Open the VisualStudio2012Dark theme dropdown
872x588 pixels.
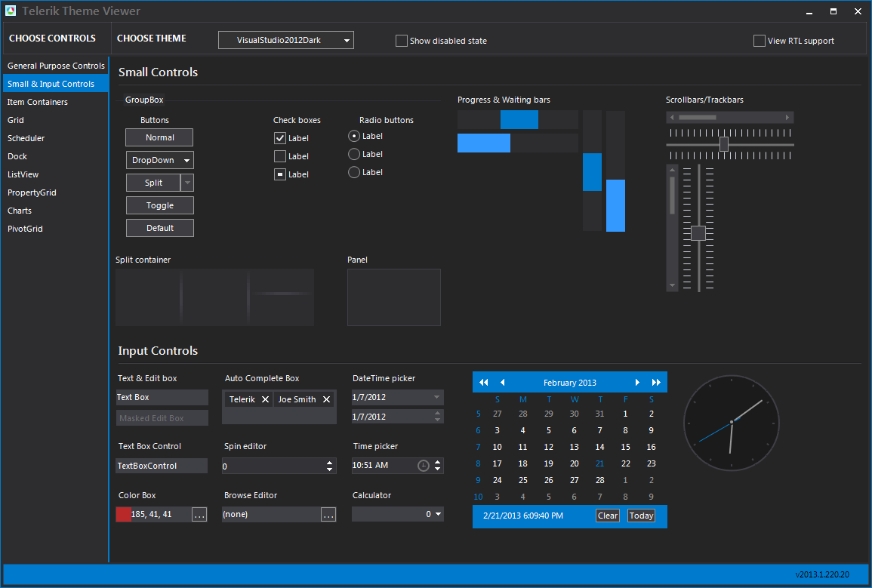point(285,40)
